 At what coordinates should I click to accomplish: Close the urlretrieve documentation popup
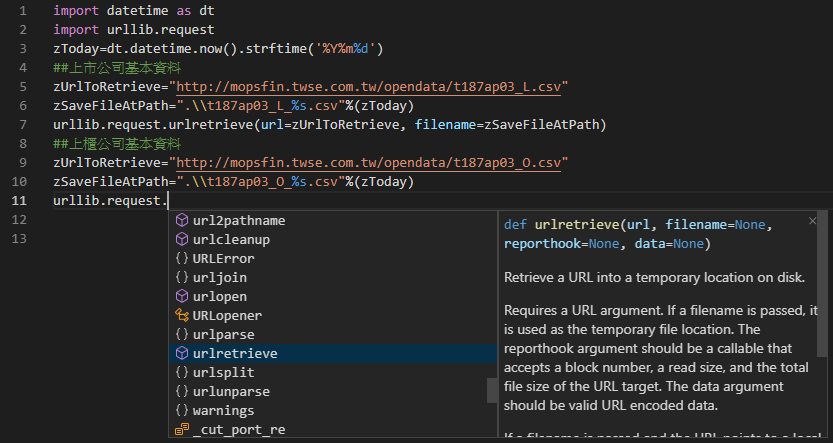click(x=812, y=221)
